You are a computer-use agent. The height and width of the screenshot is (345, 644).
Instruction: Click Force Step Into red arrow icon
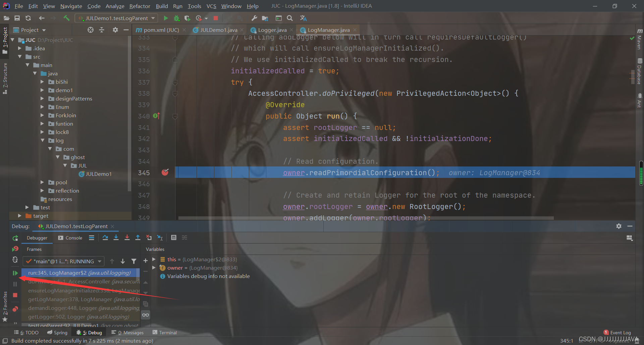(127, 237)
